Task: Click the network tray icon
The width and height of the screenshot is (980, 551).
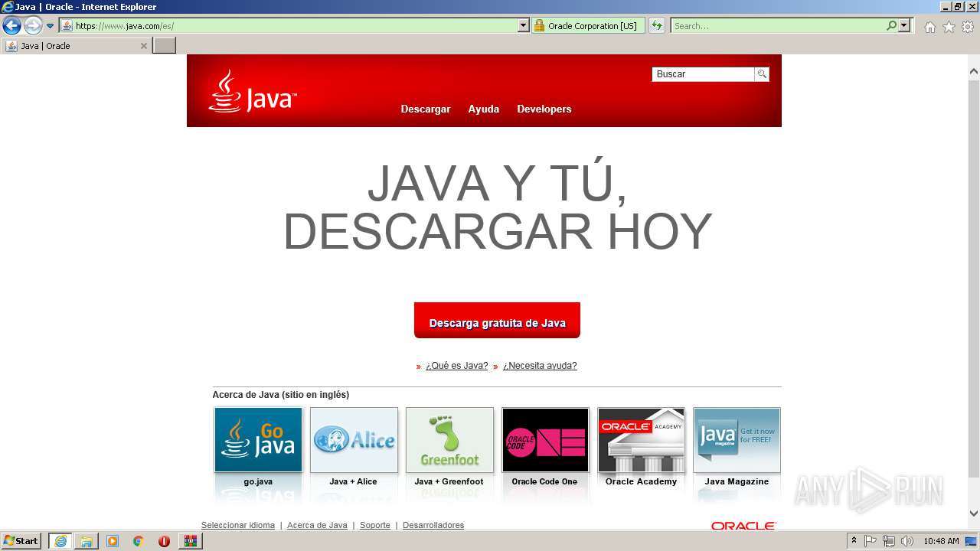Action: click(888, 541)
